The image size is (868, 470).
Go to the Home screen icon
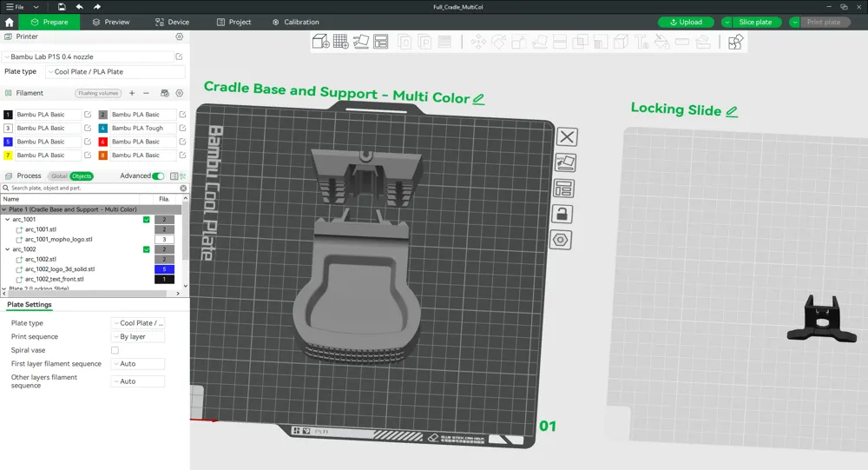[9, 23]
